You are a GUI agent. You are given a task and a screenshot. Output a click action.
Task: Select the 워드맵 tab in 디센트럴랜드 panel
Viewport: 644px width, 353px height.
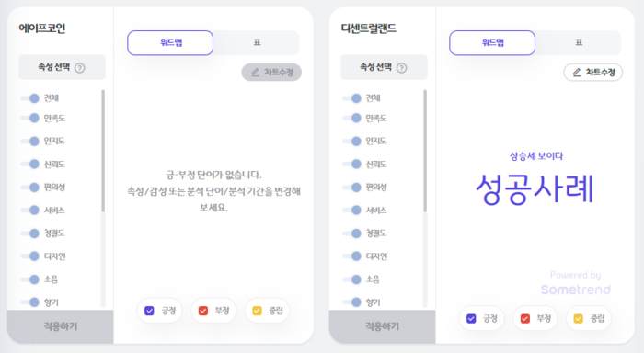(492, 42)
